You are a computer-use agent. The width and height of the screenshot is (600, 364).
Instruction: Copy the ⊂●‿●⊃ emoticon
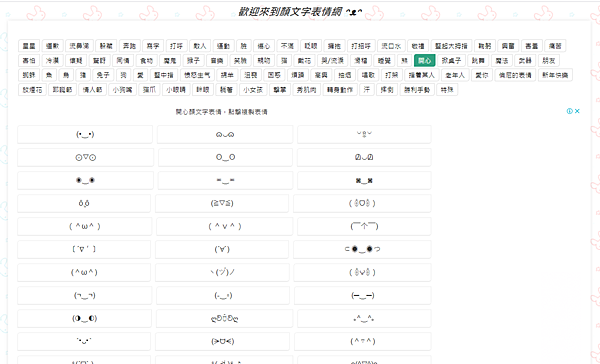coord(362,249)
